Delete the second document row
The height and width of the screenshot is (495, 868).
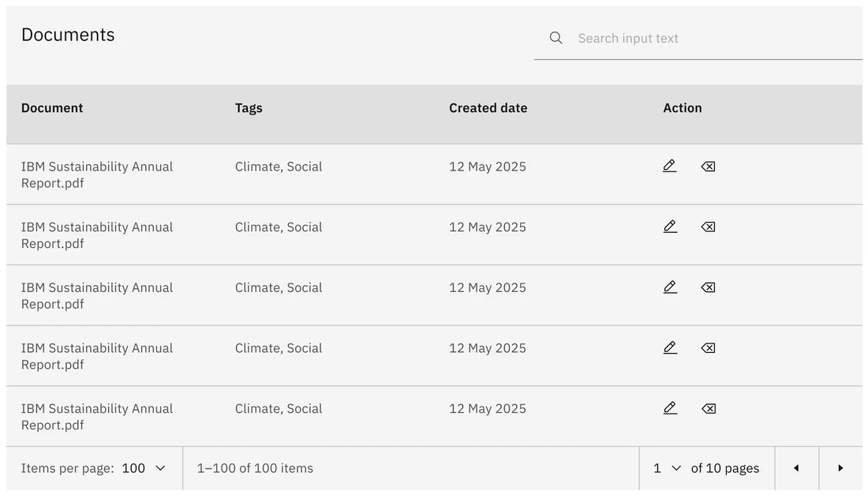click(708, 227)
